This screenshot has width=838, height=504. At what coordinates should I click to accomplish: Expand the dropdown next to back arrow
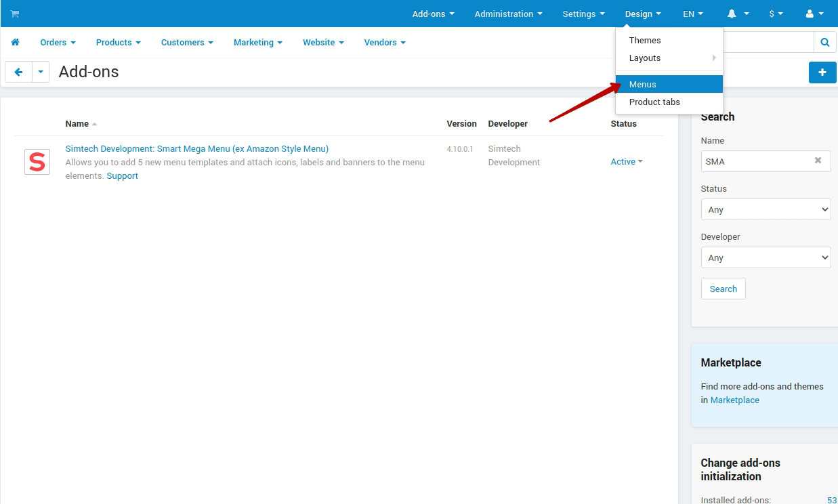pyautogui.click(x=41, y=72)
